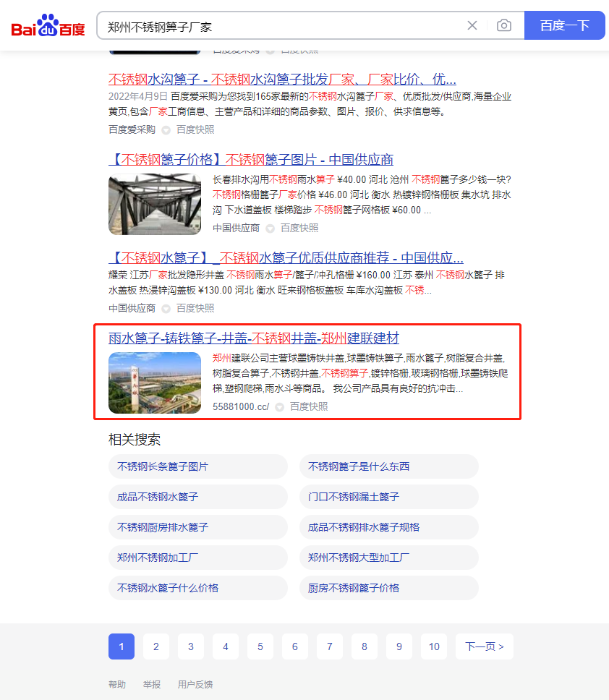The height and width of the screenshot is (700, 609).
Task: Open 百度快照 for the 篦子图片 result
Action: pos(299,228)
